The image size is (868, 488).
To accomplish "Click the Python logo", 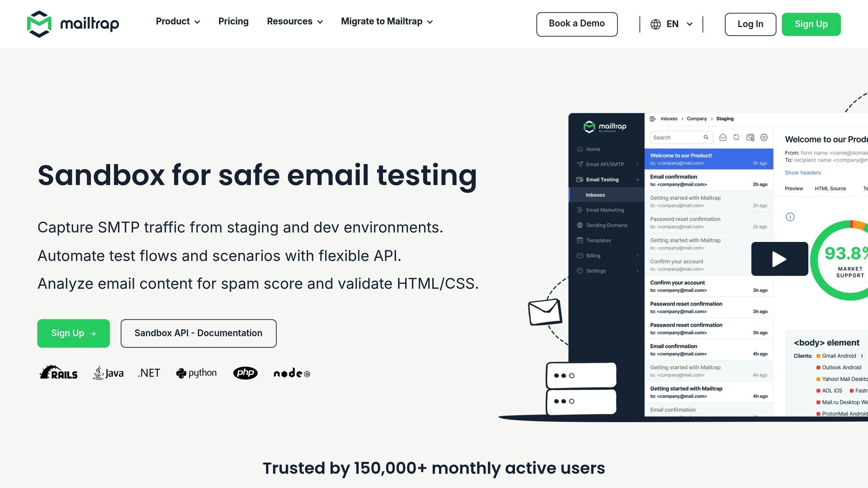I will [x=196, y=373].
